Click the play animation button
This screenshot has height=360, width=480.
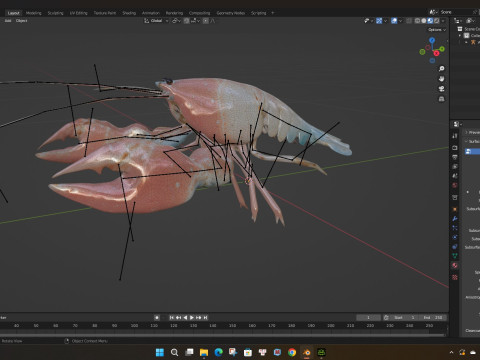click(x=192, y=318)
